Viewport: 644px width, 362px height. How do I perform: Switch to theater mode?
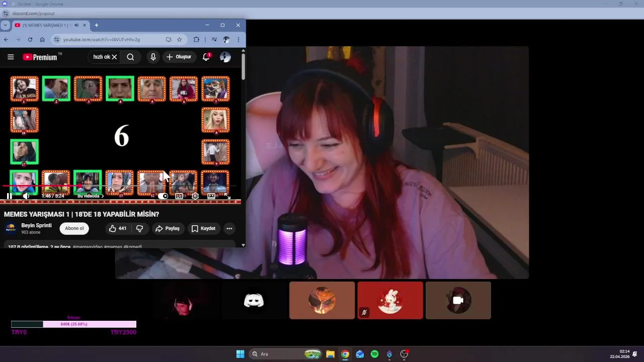(x=211, y=196)
